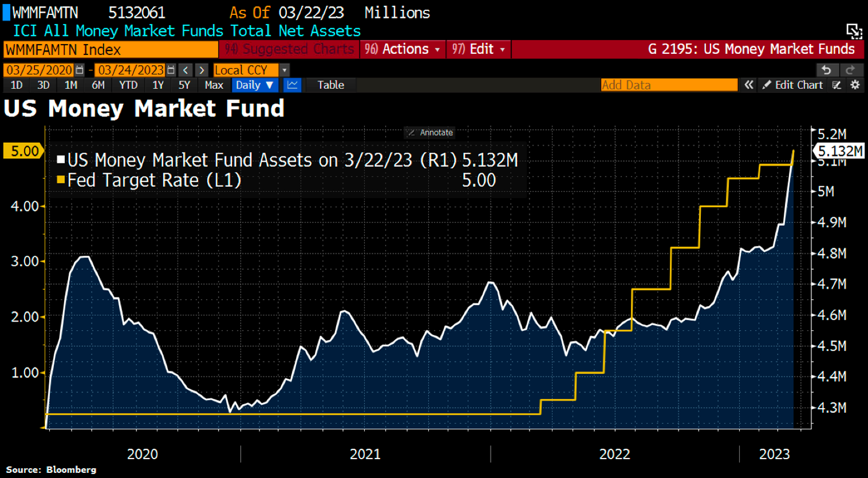Select the YTD time range

coord(128,85)
